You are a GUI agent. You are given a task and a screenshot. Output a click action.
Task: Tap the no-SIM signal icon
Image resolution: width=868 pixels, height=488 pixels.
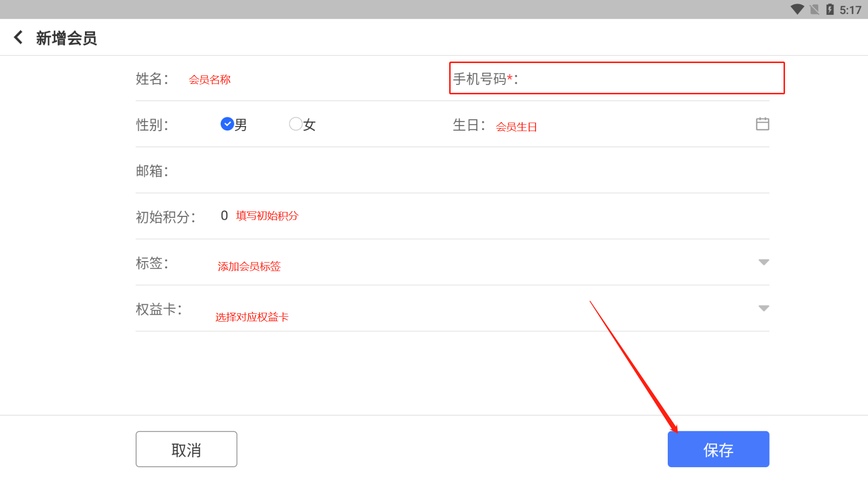click(x=814, y=9)
